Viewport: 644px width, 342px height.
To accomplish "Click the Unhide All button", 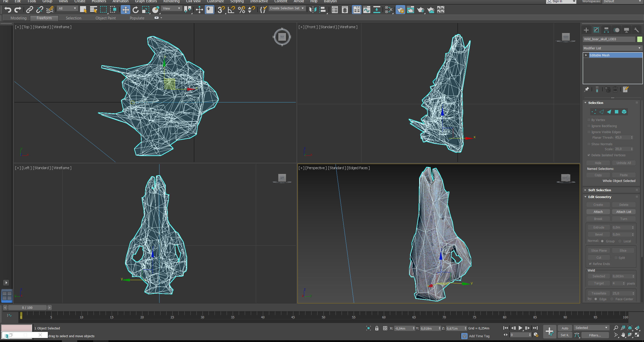I will coord(624,163).
